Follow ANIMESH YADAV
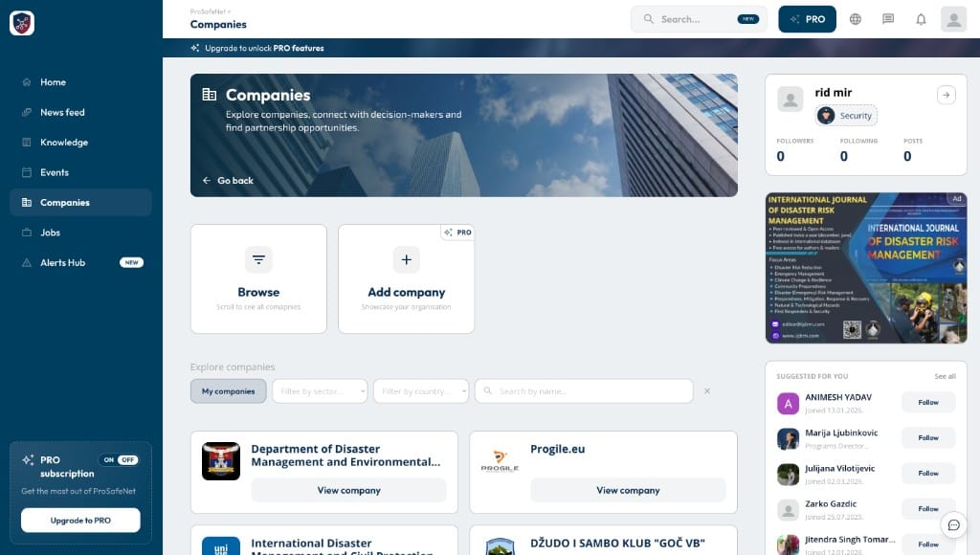 click(928, 403)
